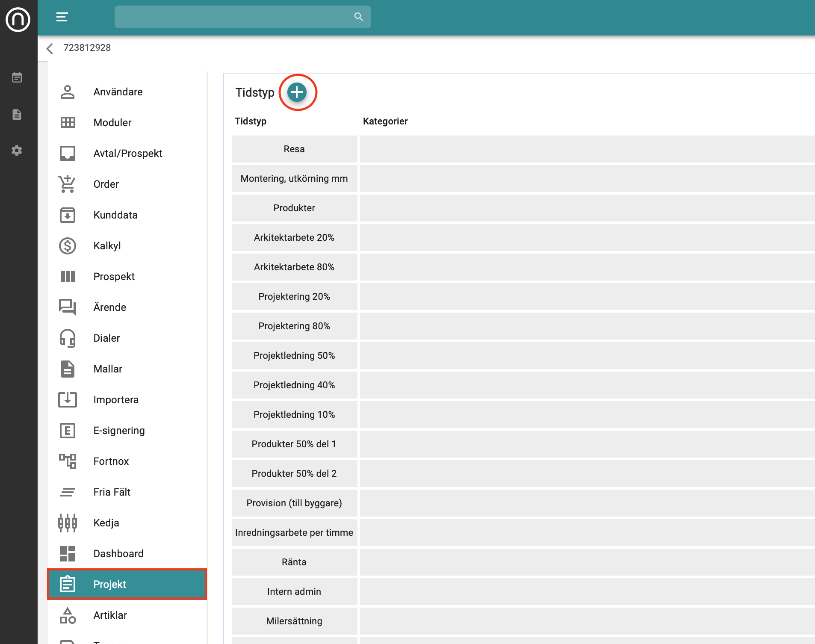
Task: Go back using the left chevron arrow
Action: [50, 48]
